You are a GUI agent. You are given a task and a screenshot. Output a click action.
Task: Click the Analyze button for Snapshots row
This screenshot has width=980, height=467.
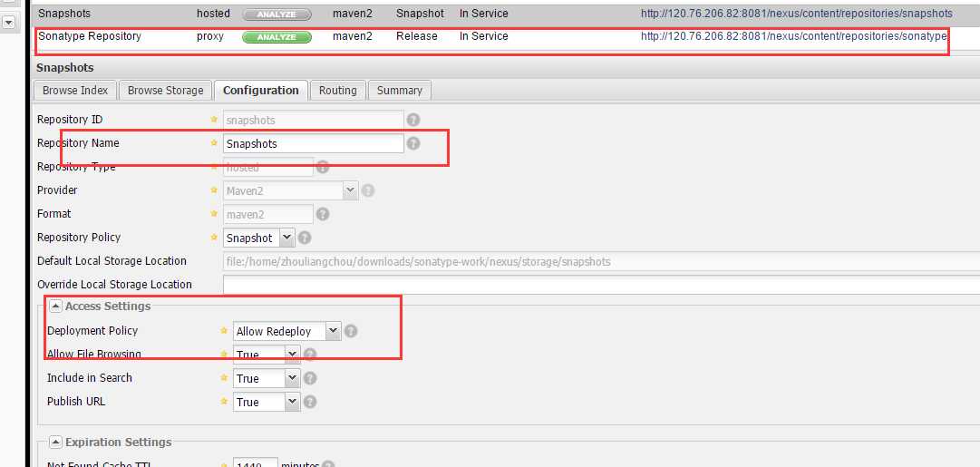coord(277,14)
